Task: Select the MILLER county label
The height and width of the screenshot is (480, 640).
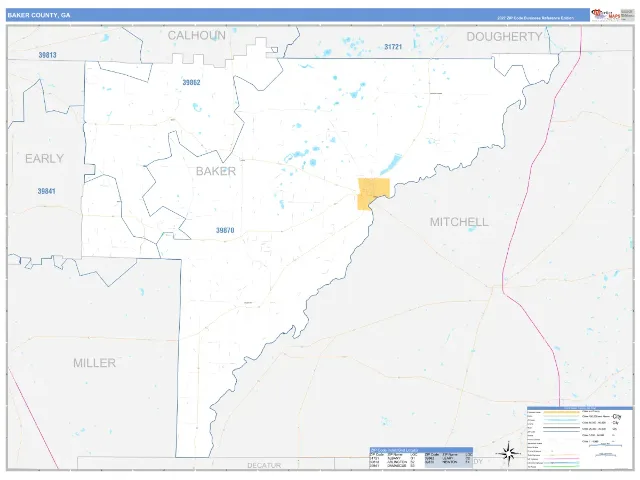Action: point(94,363)
